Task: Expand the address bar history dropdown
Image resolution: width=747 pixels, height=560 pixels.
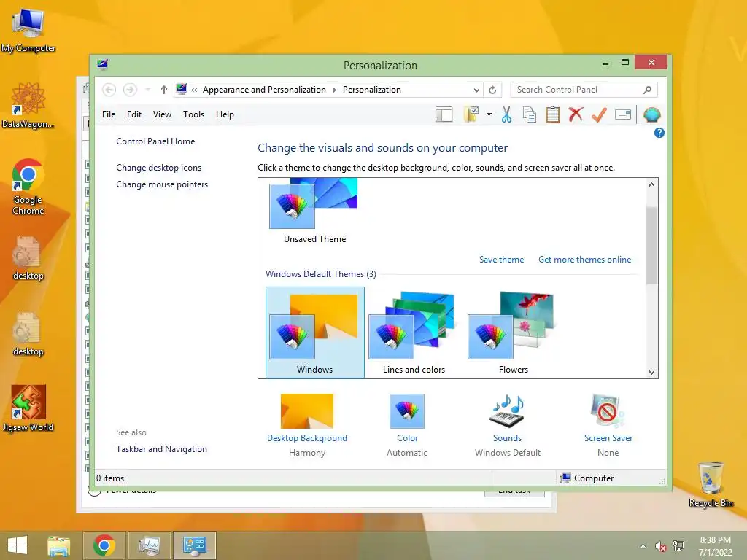Action: tap(476, 90)
